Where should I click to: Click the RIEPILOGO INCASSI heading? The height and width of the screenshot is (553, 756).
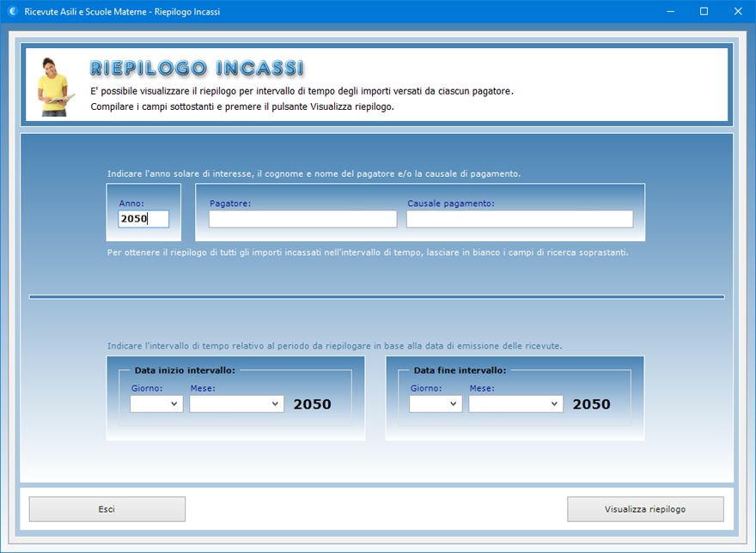[197, 68]
